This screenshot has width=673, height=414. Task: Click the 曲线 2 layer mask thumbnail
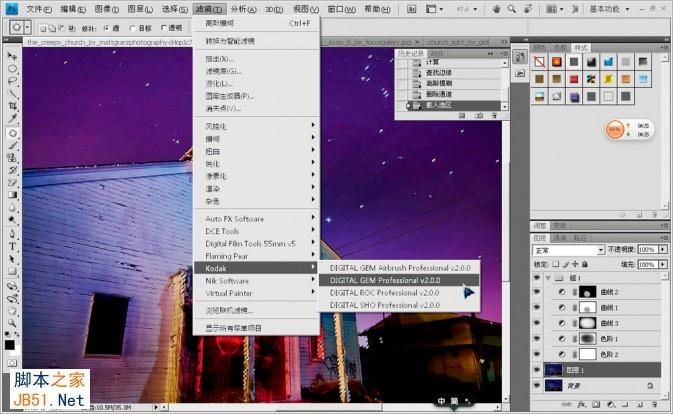point(588,292)
